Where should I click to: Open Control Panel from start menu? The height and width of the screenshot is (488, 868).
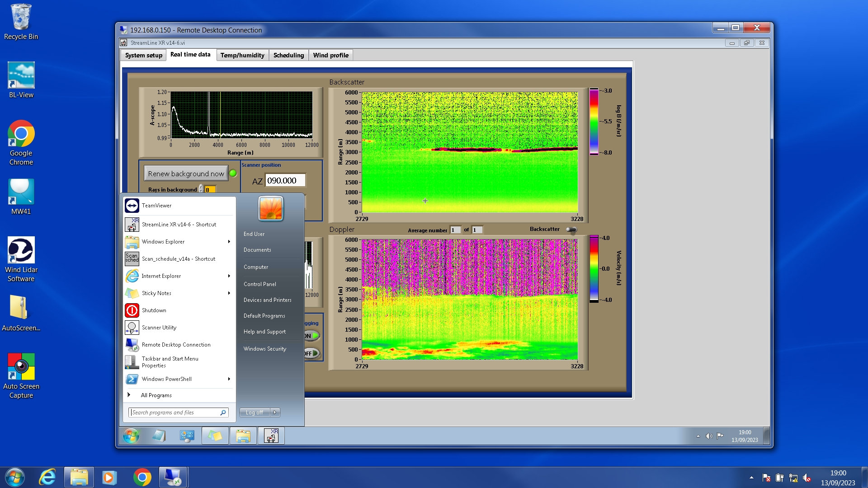pos(259,284)
